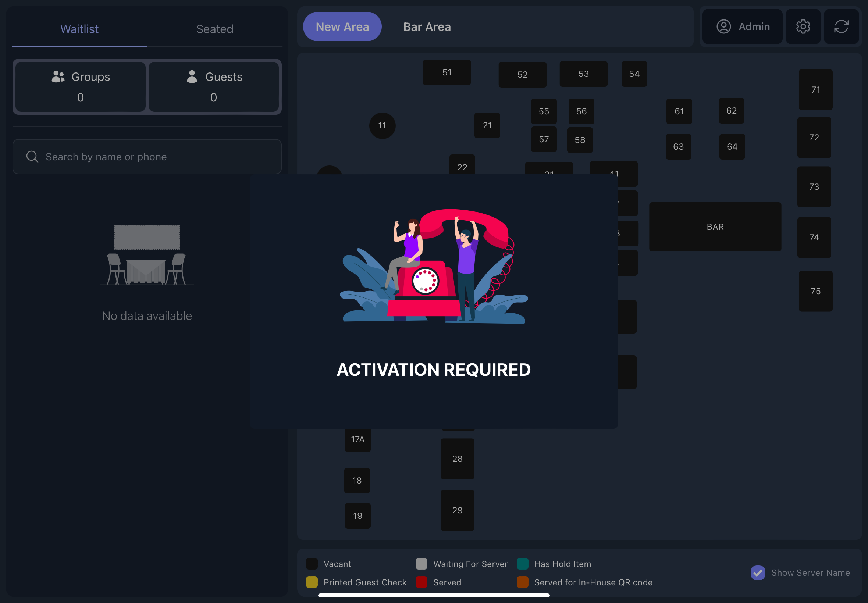Click the Served red color swatch
The width and height of the screenshot is (868, 603).
click(x=421, y=582)
